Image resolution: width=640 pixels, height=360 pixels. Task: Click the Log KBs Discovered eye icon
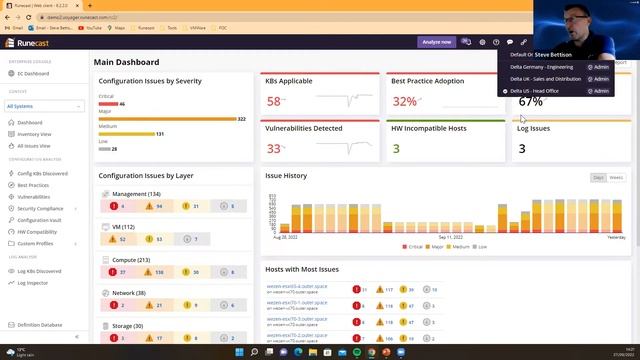coord(11,271)
